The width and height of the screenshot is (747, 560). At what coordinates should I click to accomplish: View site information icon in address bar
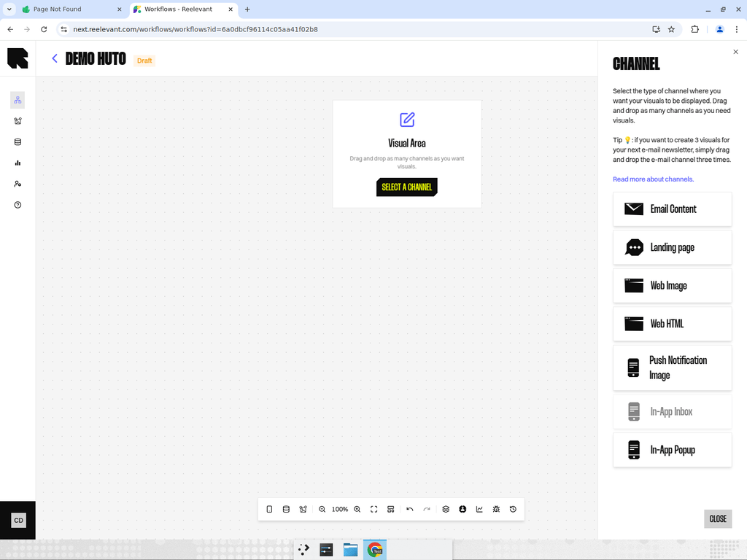click(x=64, y=29)
